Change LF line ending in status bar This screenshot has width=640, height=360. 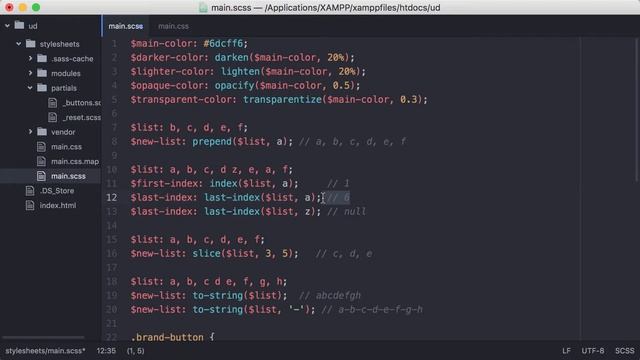click(x=566, y=351)
